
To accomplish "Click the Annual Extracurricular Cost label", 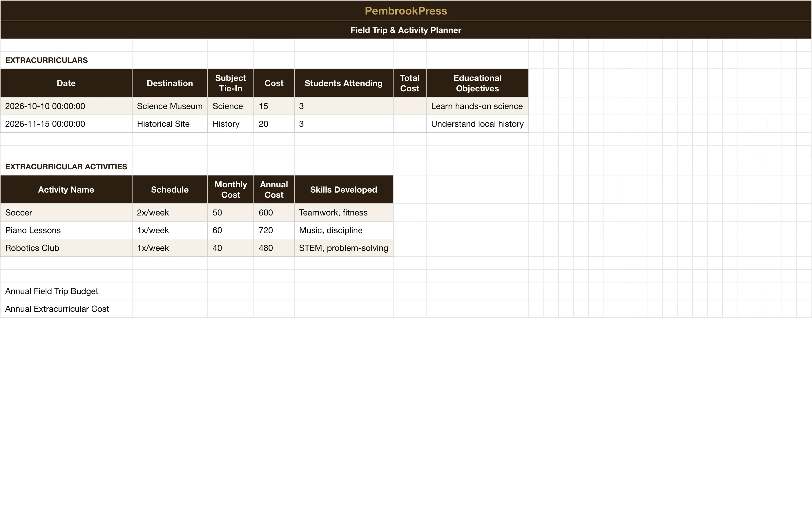I will point(66,309).
